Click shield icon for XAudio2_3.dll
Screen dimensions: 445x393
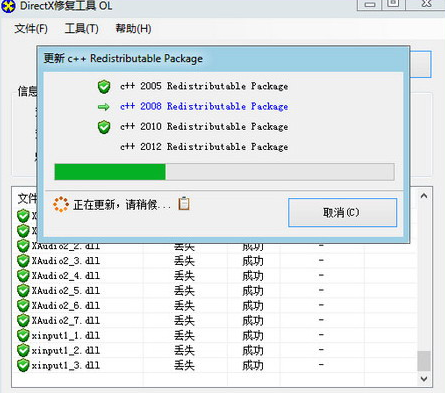23,261
